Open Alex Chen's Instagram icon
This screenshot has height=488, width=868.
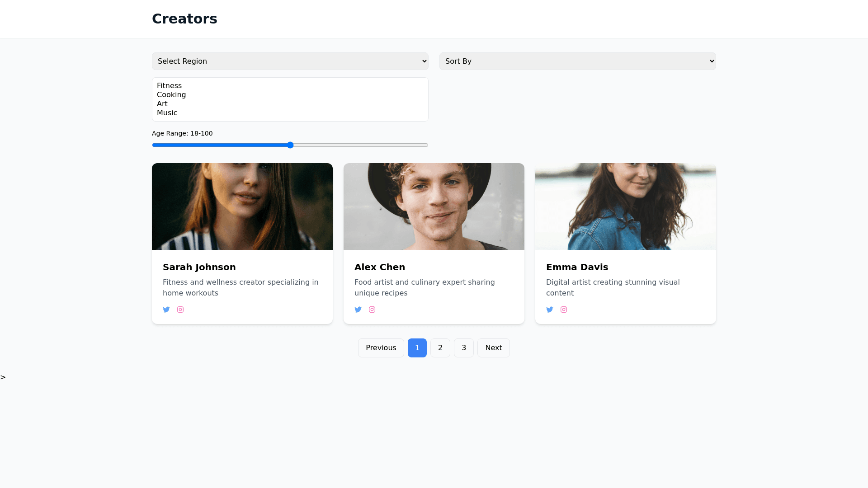point(372,310)
